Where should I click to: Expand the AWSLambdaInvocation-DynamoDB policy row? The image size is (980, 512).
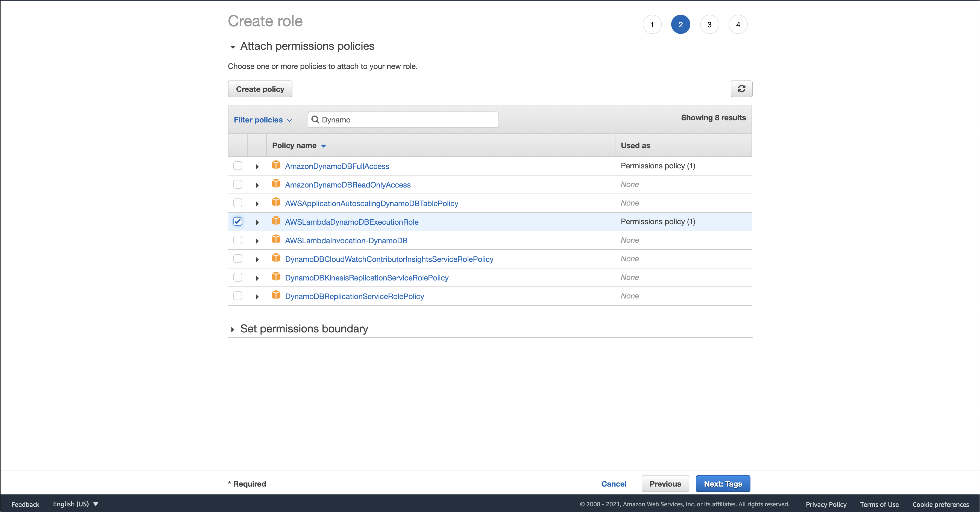[x=257, y=241]
